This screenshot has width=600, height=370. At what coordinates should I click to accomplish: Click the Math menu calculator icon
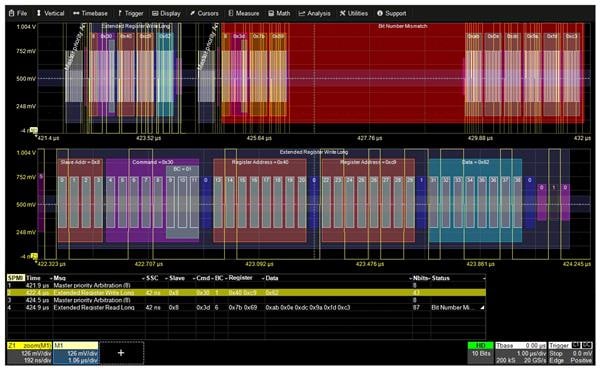point(271,13)
